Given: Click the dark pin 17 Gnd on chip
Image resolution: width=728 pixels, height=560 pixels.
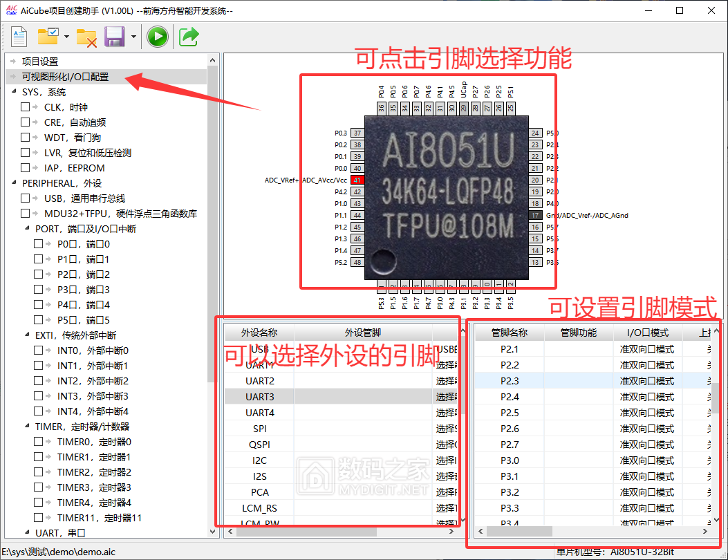Looking at the screenshot, I should pos(535,215).
